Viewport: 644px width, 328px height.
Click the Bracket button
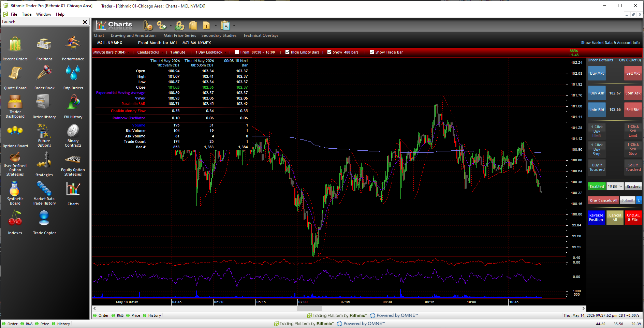pos(633,187)
